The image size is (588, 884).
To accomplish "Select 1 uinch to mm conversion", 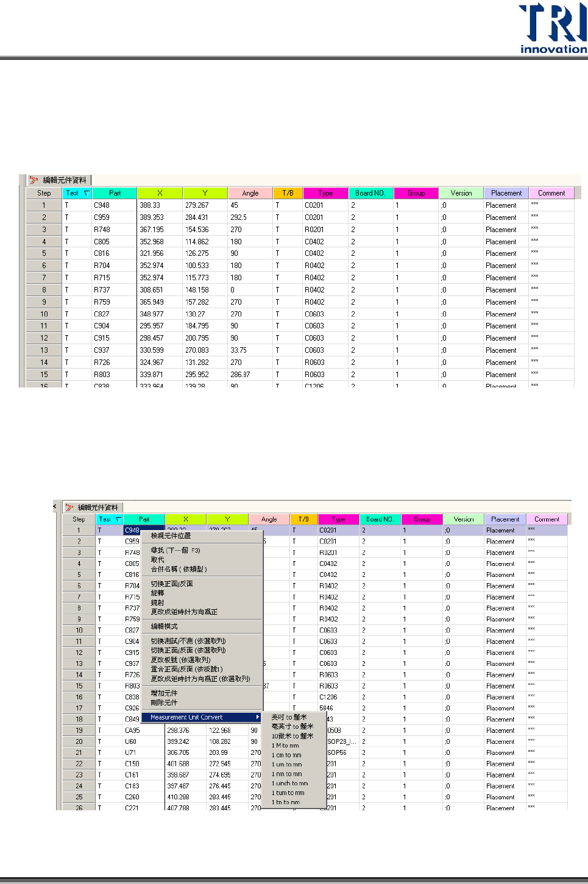I will tap(289, 783).
